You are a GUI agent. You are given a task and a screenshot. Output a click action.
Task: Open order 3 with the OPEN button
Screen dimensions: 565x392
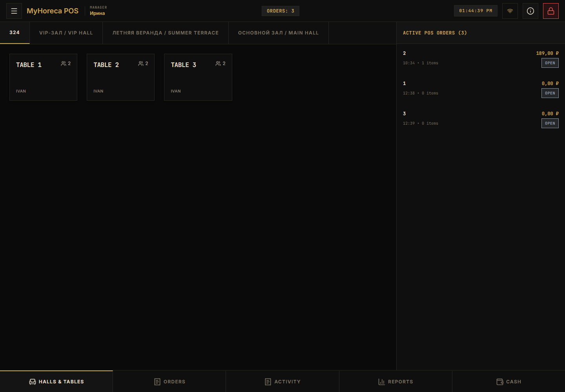pyautogui.click(x=550, y=123)
